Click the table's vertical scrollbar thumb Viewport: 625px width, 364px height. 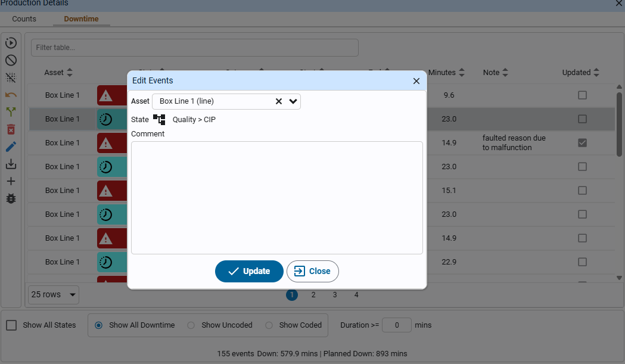[x=619, y=124]
